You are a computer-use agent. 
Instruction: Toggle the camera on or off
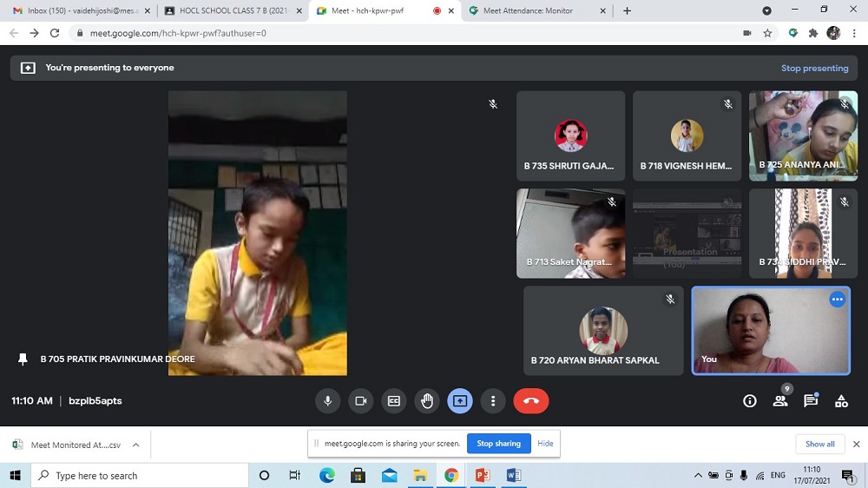(360, 401)
